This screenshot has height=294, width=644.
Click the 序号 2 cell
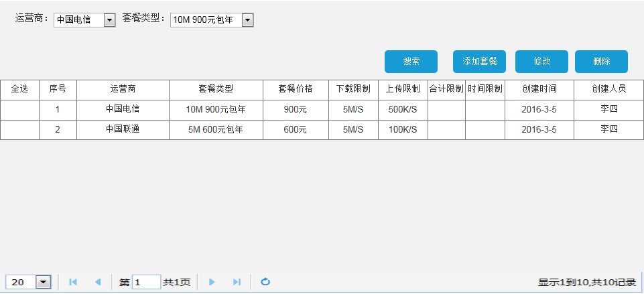tap(58, 130)
